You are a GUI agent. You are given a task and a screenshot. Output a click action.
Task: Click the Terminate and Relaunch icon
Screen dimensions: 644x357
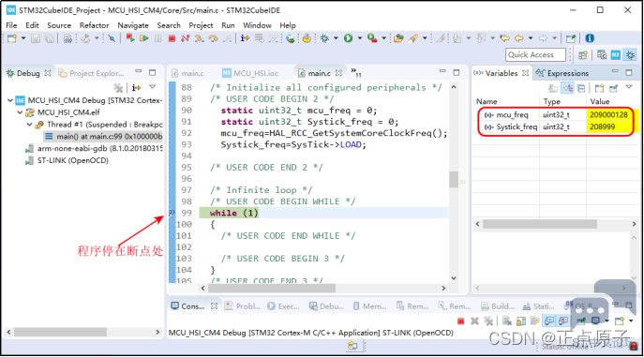[130, 38]
